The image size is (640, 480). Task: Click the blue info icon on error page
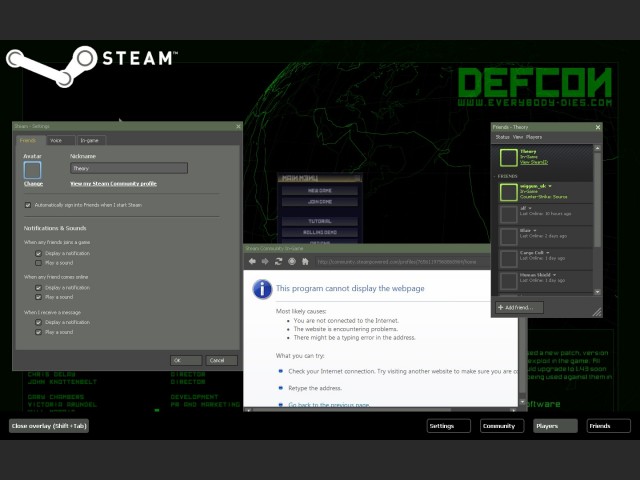coord(262,289)
